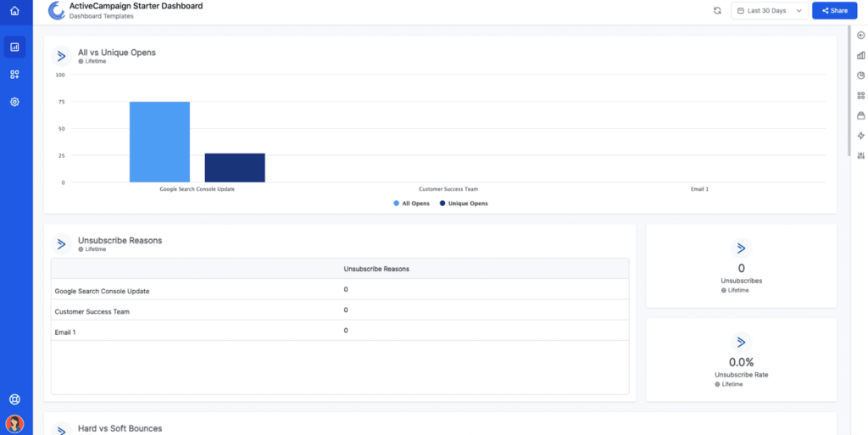Viewport: 868px width, 435px height.
Task: Go to Home in the left sidebar
Action: [x=14, y=11]
